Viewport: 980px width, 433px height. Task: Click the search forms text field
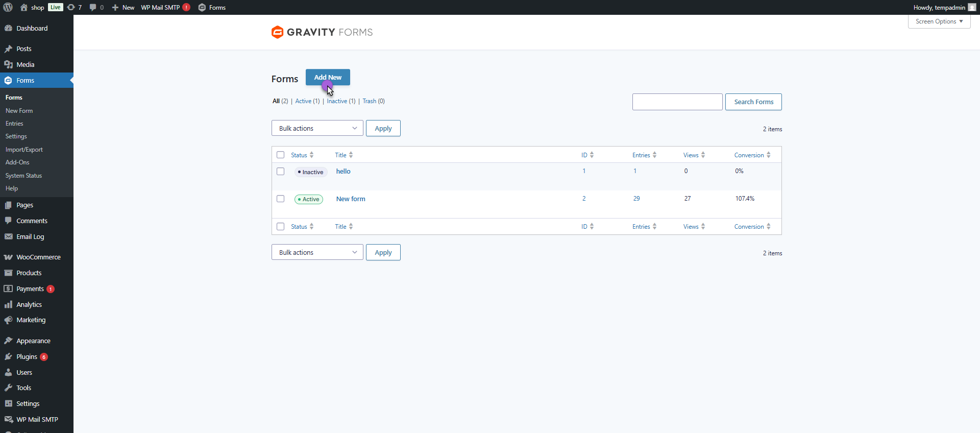pos(677,102)
